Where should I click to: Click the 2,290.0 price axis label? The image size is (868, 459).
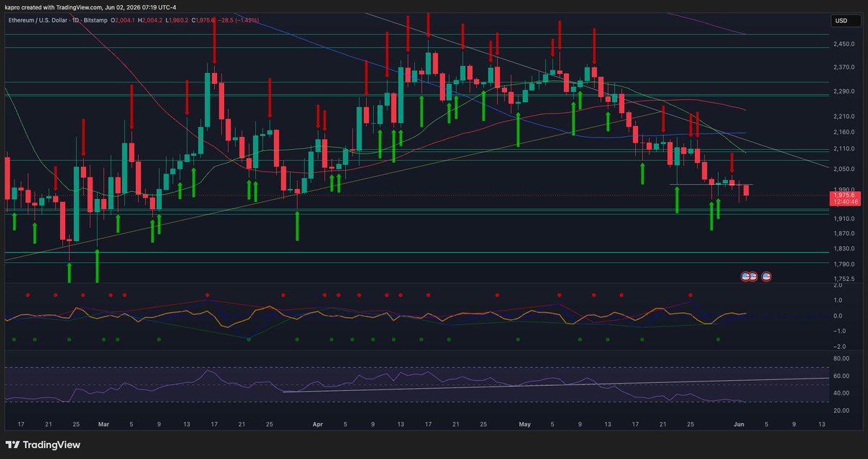pyautogui.click(x=845, y=92)
